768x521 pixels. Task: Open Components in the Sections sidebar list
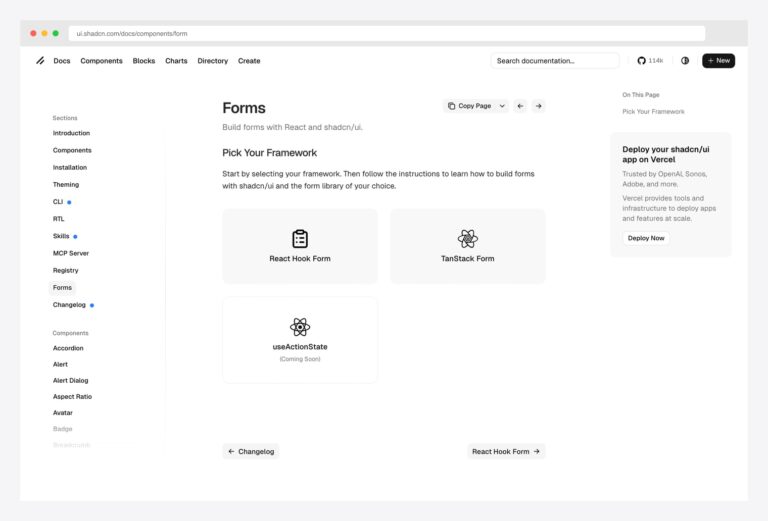point(72,150)
